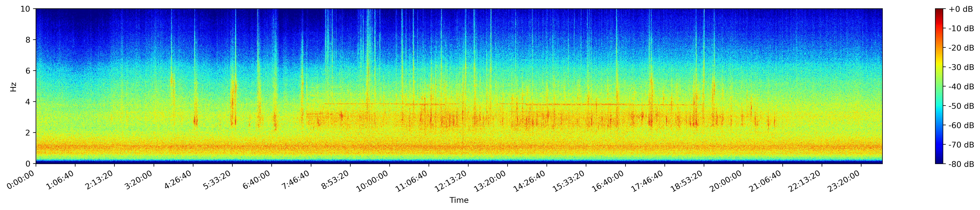
Task: Click the 6:40:00 time tick label
Action: click(256, 180)
